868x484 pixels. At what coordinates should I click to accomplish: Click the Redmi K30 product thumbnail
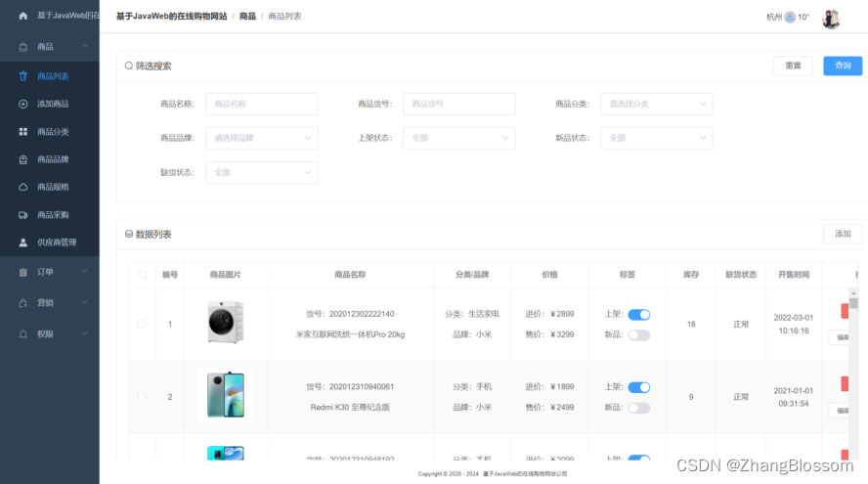(226, 395)
